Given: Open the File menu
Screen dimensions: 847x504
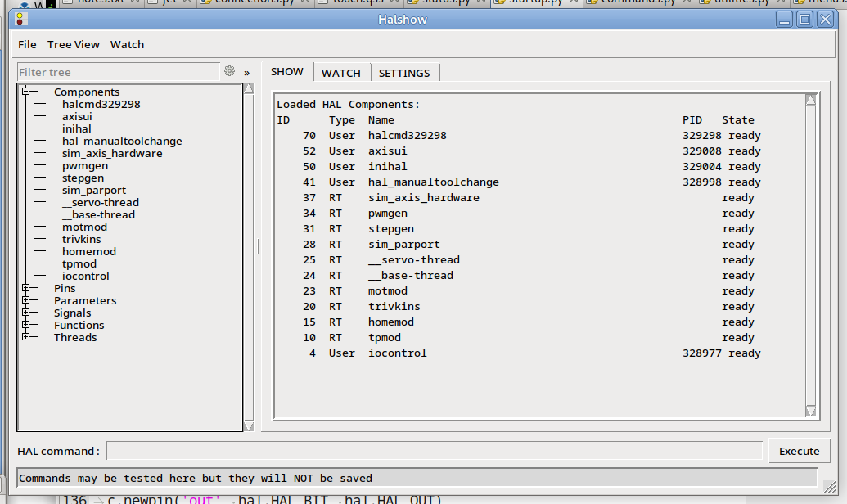Looking at the screenshot, I should [x=27, y=45].
